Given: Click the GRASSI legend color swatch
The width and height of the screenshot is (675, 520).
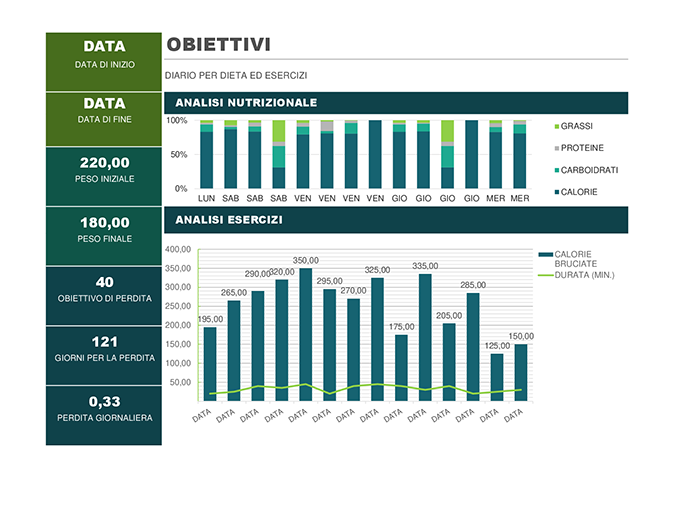Looking at the screenshot, I should [x=557, y=126].
